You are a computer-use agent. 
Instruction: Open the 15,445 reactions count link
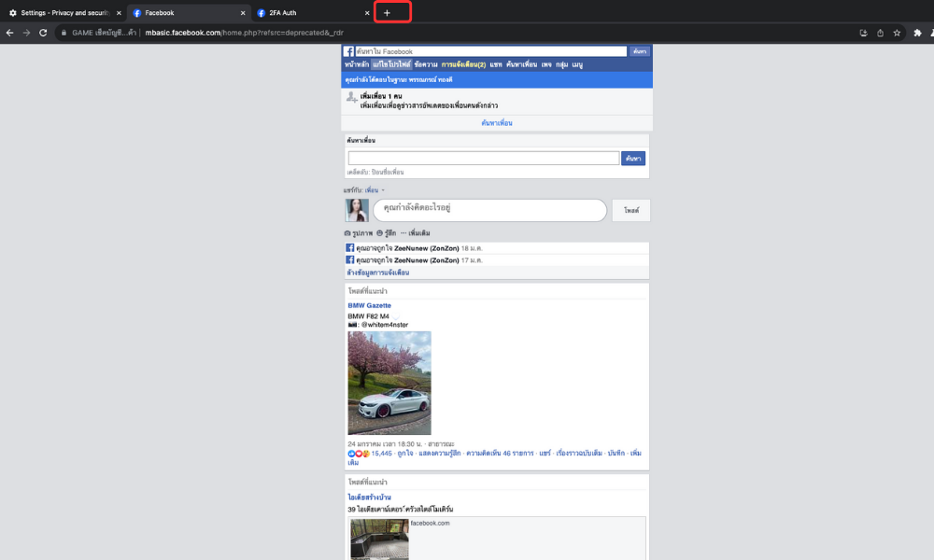click(x=382, y=454)
